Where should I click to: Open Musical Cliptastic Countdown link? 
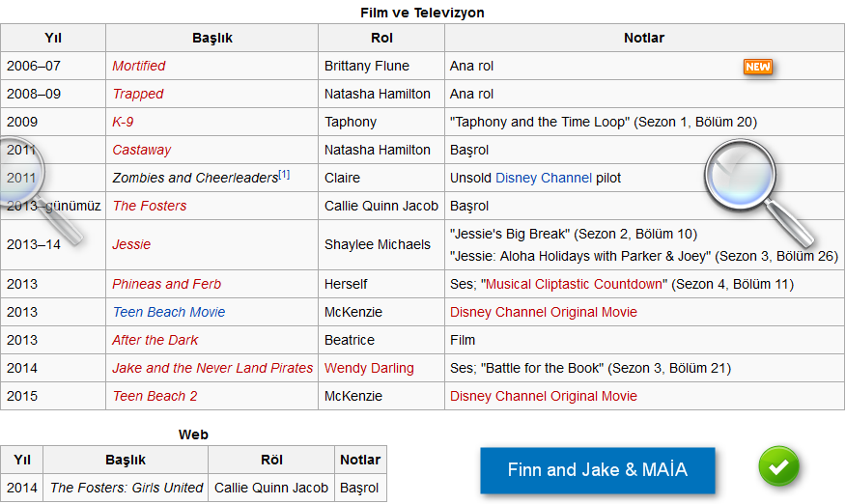(576, 284)
